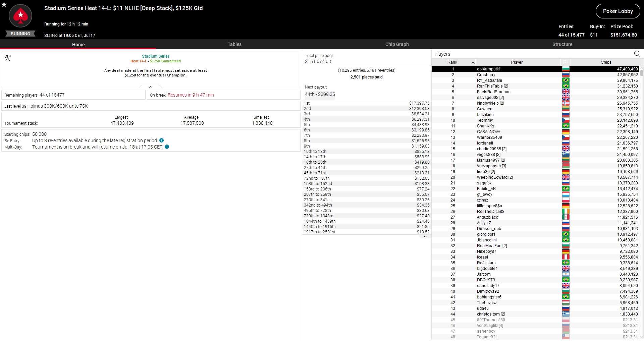Click the Chips column header
This screenshot has height=341, width=644.
[606, 62]
